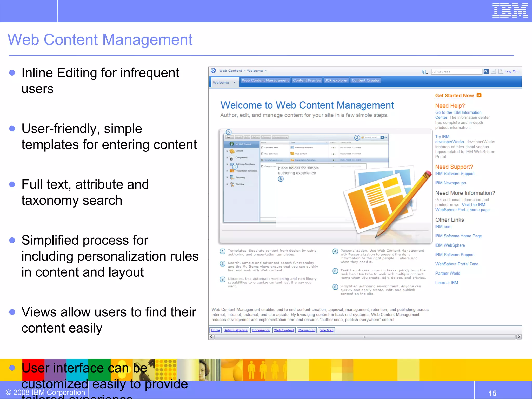Screen dimensions: 532x399
Task: Open IBM Software Home Page link
Action: point(458,236)
